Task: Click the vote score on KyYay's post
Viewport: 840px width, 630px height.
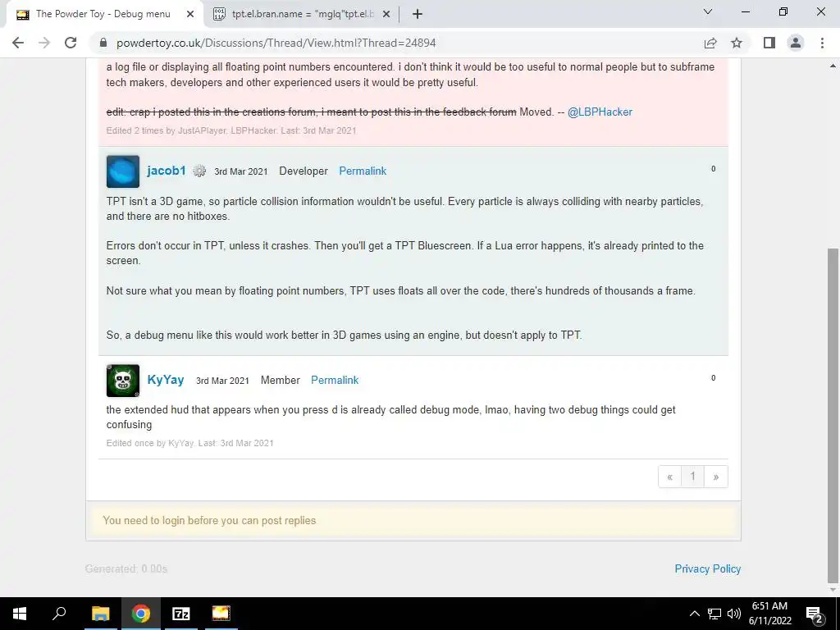Action: (713, 377)
